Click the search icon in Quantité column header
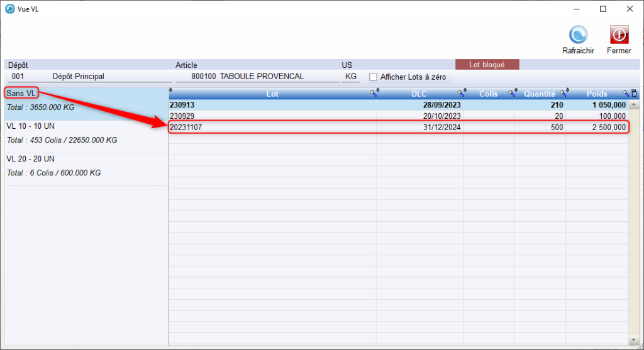The image size is (644, 350). [563, 94]
